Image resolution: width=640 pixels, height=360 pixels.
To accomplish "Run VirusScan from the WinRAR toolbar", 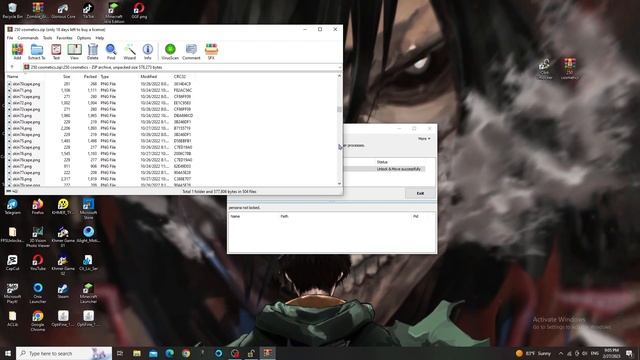I will 170,52.
